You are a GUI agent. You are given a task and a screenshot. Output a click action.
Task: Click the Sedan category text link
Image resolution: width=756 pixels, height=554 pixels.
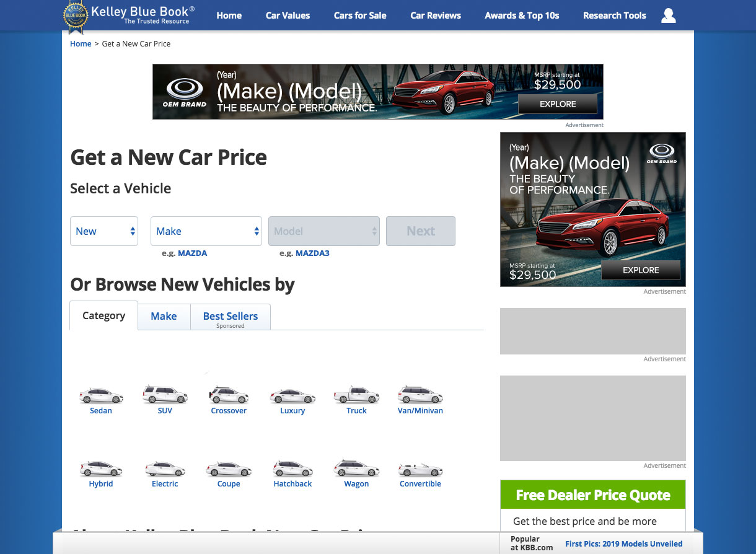click(101, 411)
